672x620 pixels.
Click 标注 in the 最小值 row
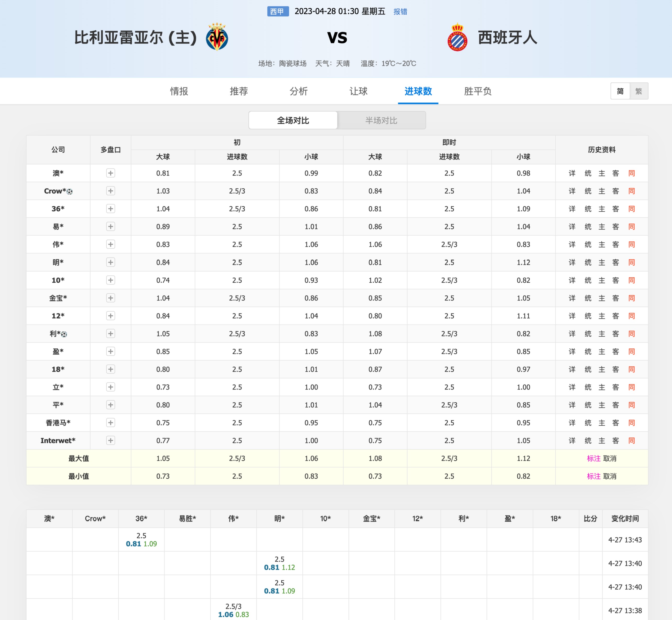(x=593, y=476)
